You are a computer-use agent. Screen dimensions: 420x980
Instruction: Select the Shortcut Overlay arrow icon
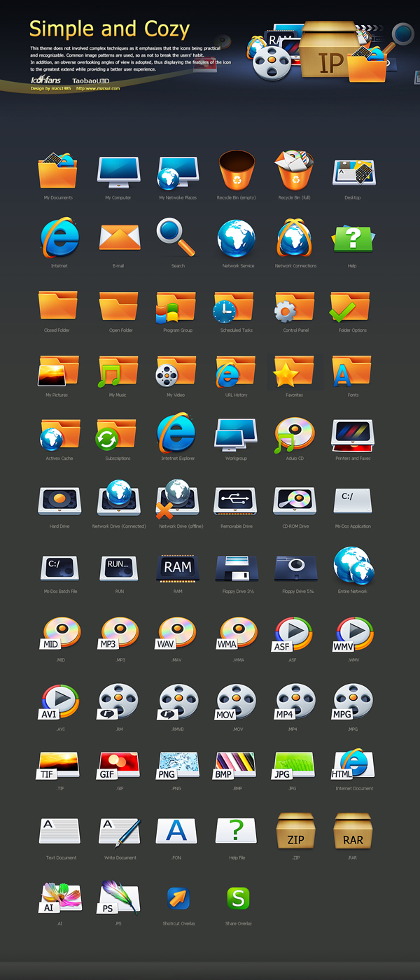178,898
